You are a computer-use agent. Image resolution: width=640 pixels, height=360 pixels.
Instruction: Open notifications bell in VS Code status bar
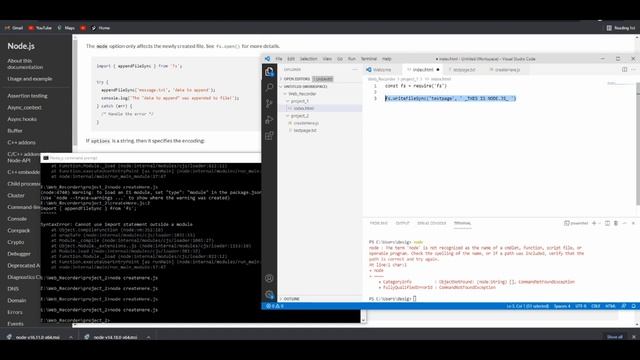pyautogui.click(x=633, y=306)
